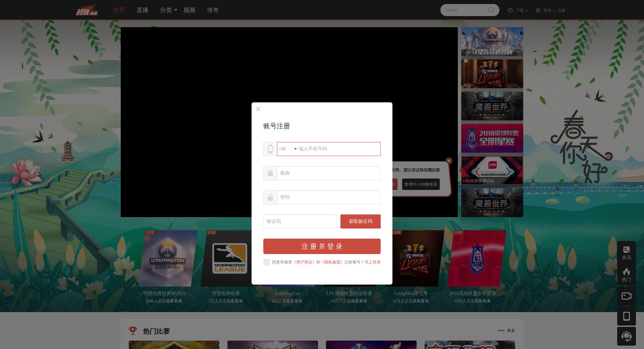Click the 马上登录 link
The width and height of the screenshot is (644, 349).
pos(372,262)
